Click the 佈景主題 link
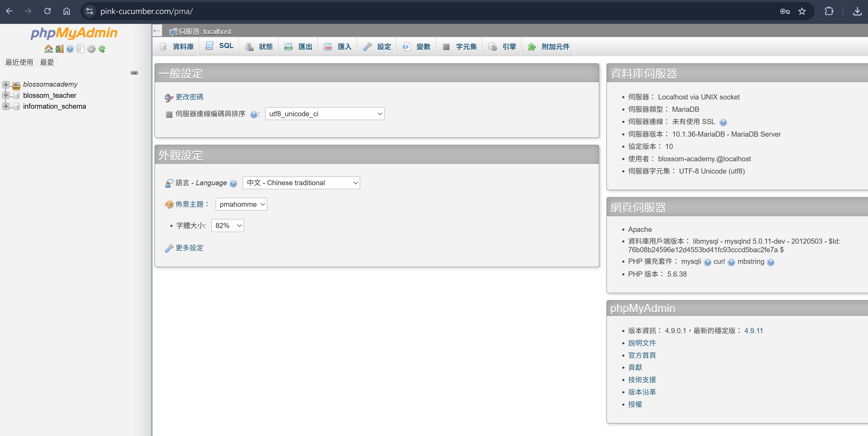This screenshot has width=868, height=436. [x=189, y=204]
